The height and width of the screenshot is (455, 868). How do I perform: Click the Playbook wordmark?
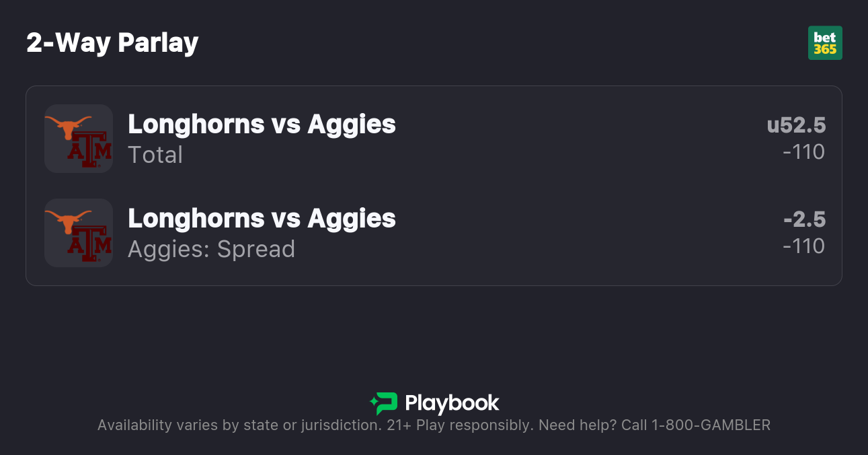point(452,403)
